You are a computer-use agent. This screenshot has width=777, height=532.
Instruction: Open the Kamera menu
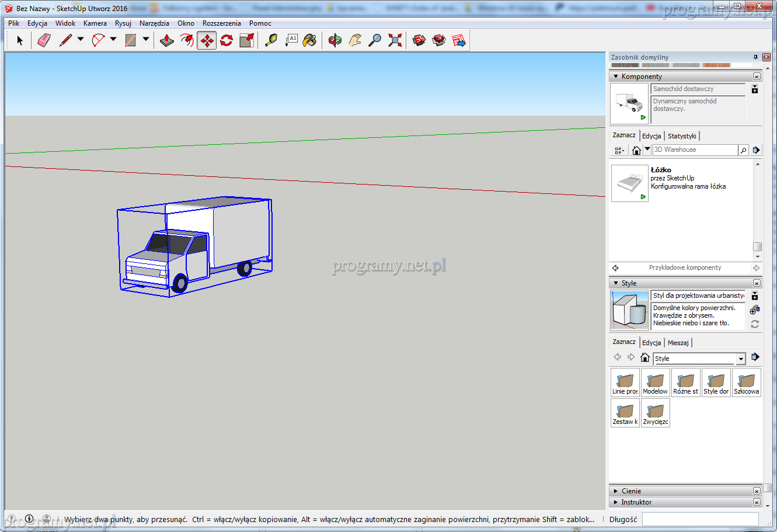95,23
